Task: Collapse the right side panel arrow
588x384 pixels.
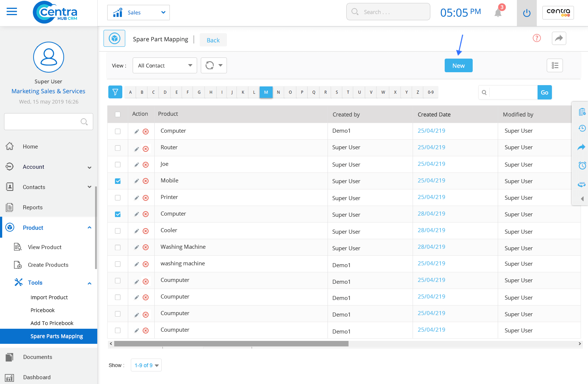Action: [x=582, y=199]
